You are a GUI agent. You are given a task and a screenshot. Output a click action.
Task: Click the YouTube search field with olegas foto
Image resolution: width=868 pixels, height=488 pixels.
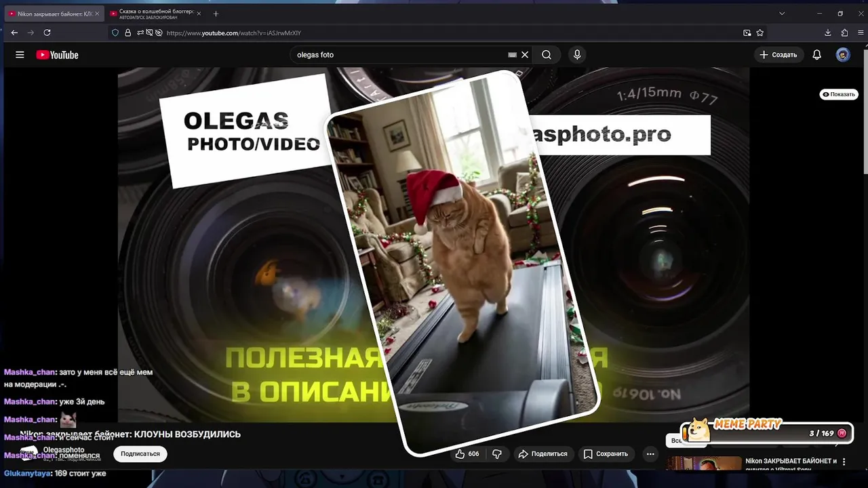tap(400, 55)
